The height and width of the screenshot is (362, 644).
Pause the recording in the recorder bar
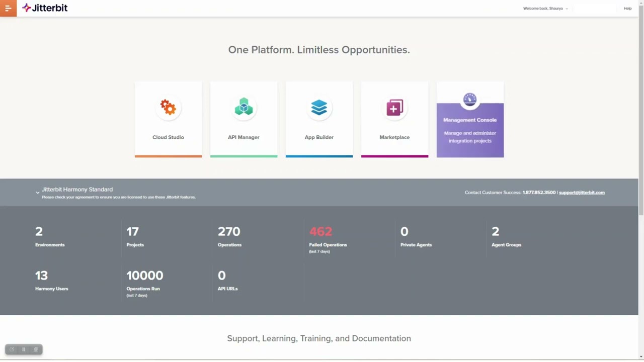[x=24, y=349]
